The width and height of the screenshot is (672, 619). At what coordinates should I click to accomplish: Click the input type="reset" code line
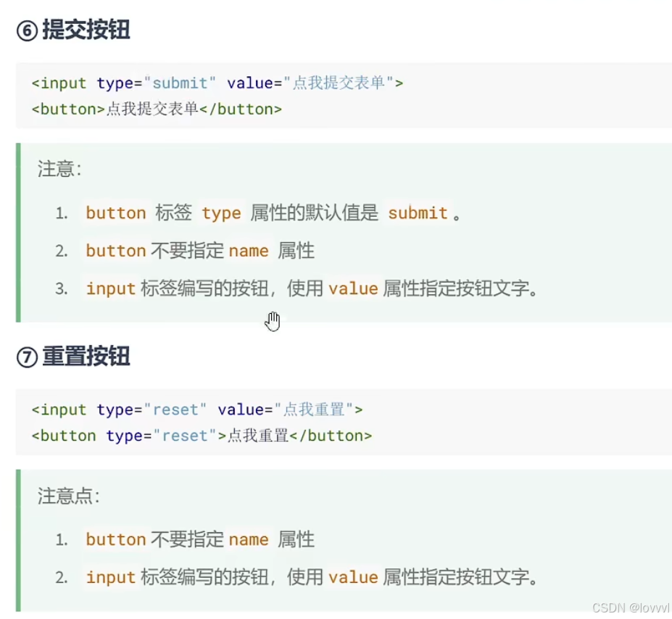coord(197,410)
